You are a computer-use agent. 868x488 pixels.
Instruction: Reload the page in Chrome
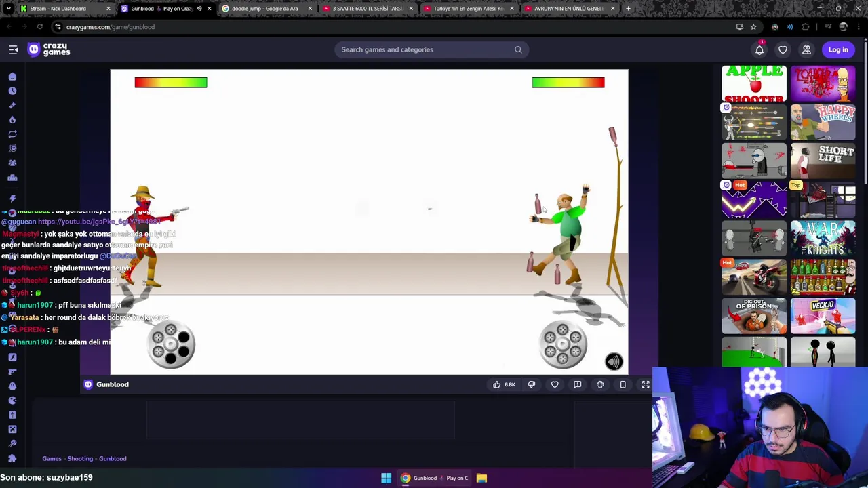click(39, 27)
